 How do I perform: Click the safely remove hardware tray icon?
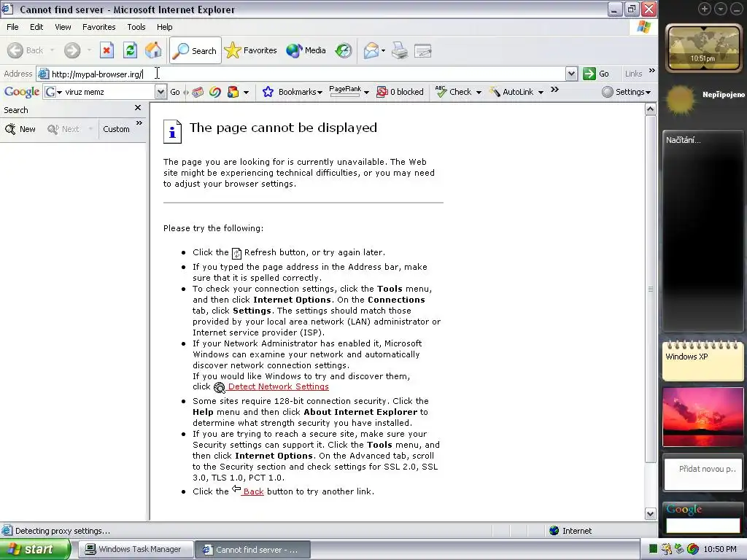coord(679,549)
